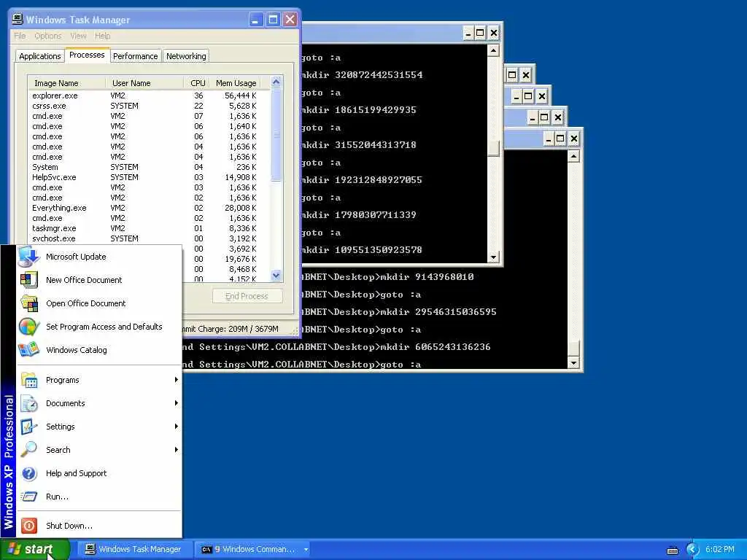The image size is (747, 560).
Task: Click the process list scroll up arrow
Action: coord(276,82)
